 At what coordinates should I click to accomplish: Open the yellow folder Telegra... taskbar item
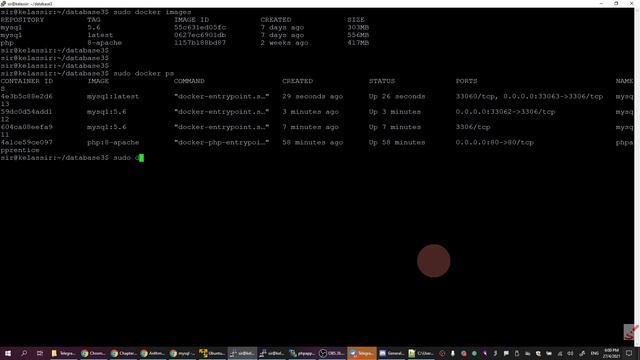(x=63, y=353)
